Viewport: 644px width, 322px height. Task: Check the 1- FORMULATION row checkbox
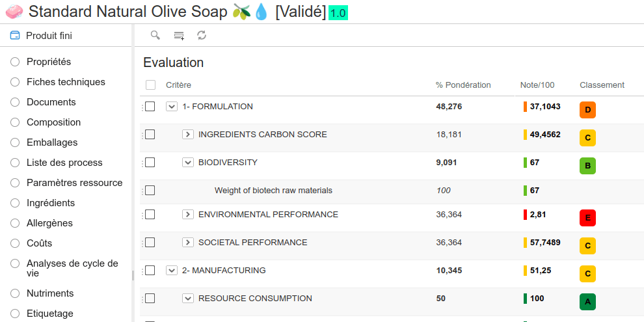(x=150, y=107)
